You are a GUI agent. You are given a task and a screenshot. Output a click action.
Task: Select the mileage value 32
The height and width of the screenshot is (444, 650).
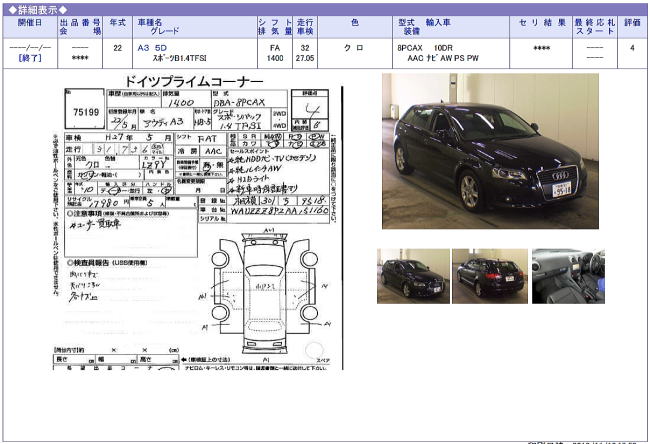[x=305, y=48]
